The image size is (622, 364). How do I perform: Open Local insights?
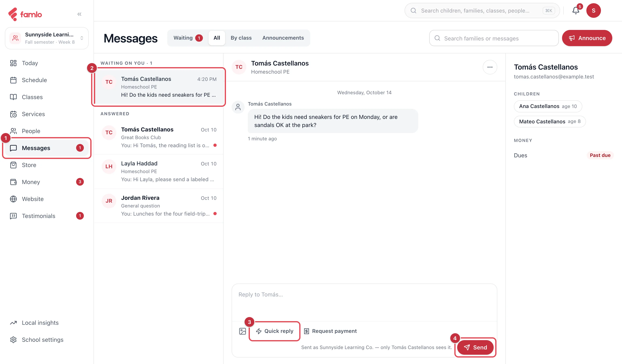point(47,323)
